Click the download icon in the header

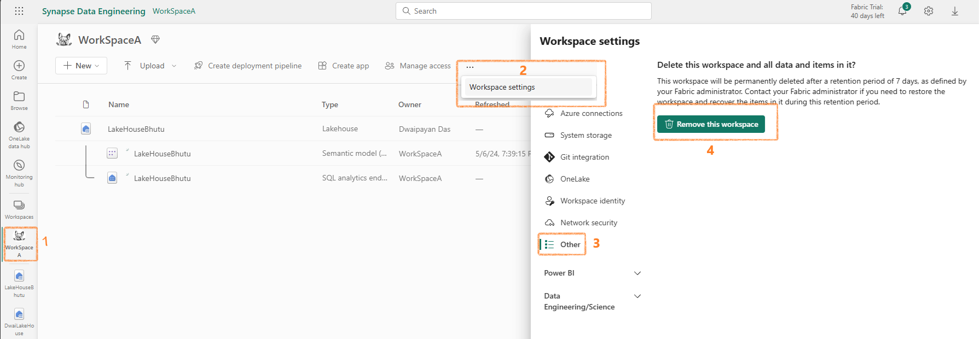tap(955, 11)
